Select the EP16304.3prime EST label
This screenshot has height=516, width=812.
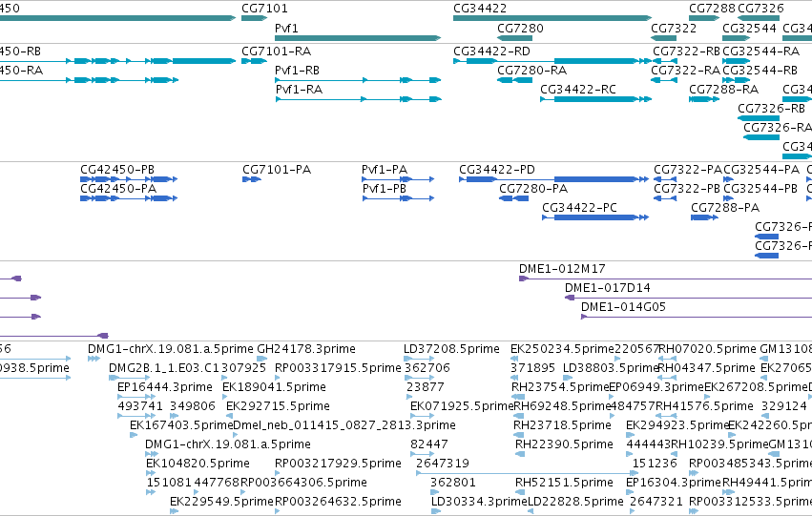[x=674, y=483]
